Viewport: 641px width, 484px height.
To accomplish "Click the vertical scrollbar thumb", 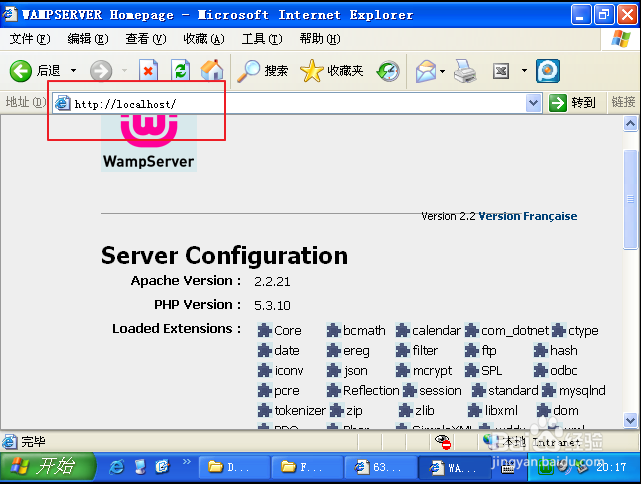I will (630, 199).
